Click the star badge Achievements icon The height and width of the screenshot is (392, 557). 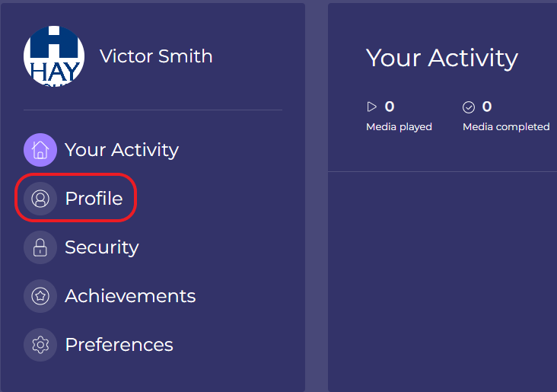click(40, 296)
